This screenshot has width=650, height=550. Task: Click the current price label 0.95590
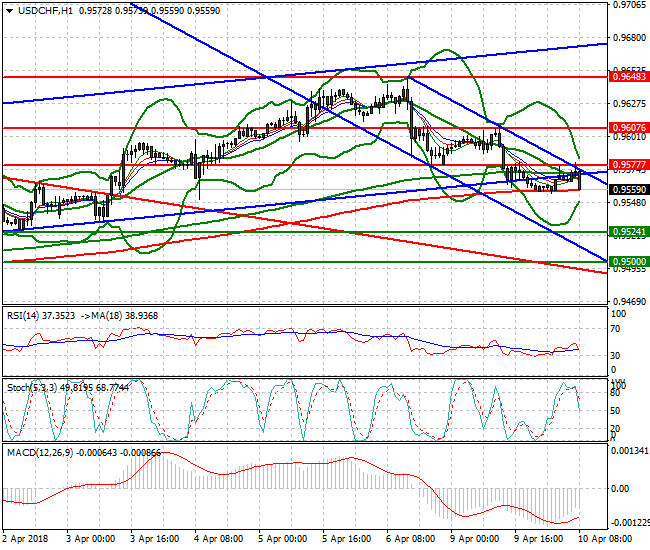629,189
